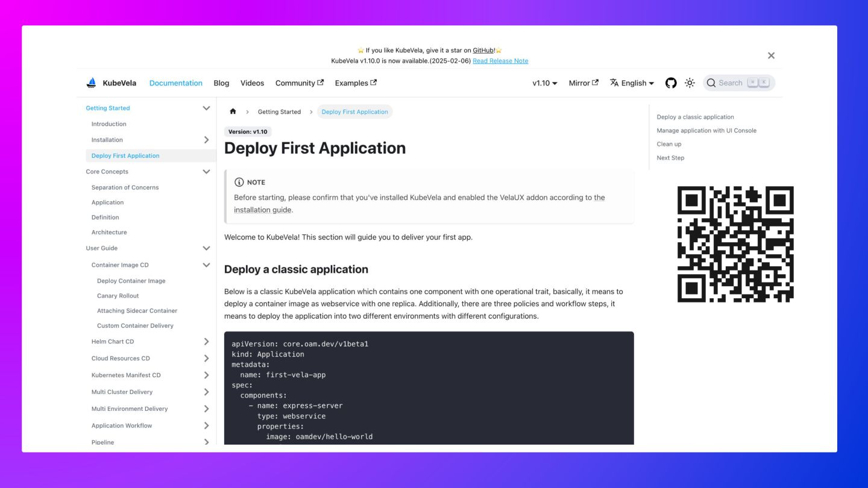Collapse the Getting Started section chevron
Image resolution: width=868 pixels, height=488 pixels.
click(x=206, y=108)
